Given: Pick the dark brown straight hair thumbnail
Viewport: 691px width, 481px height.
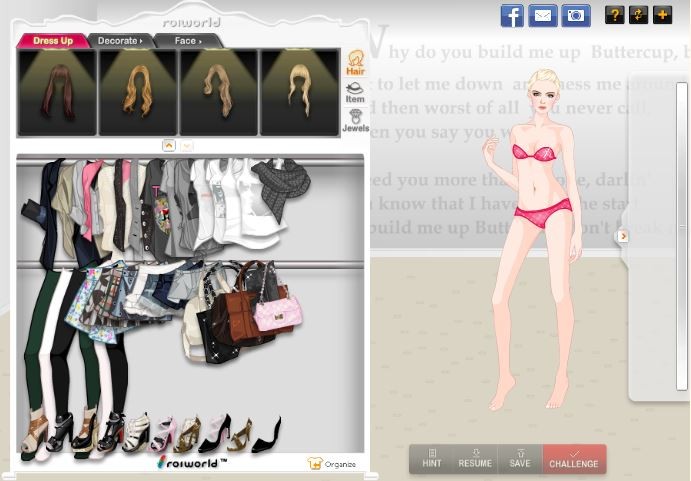Looking at the screenshot, I should click(58, 92).
